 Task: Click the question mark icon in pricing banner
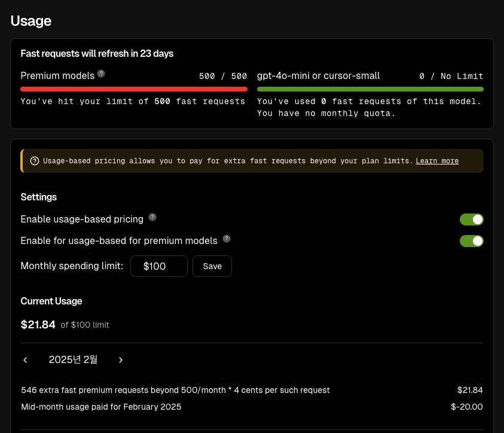(x=35, y=161)
